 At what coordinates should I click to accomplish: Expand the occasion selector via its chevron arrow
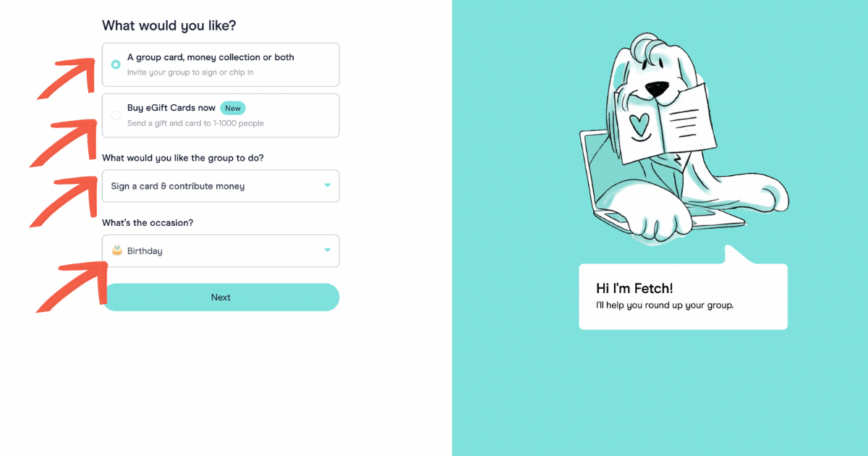click(326, 250)
